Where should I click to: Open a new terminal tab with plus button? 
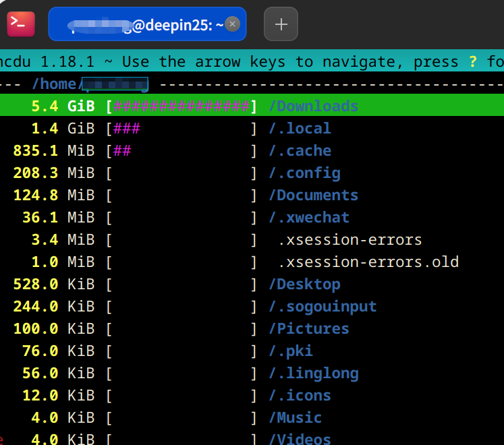pyautogui.click(x=281, y=24)
